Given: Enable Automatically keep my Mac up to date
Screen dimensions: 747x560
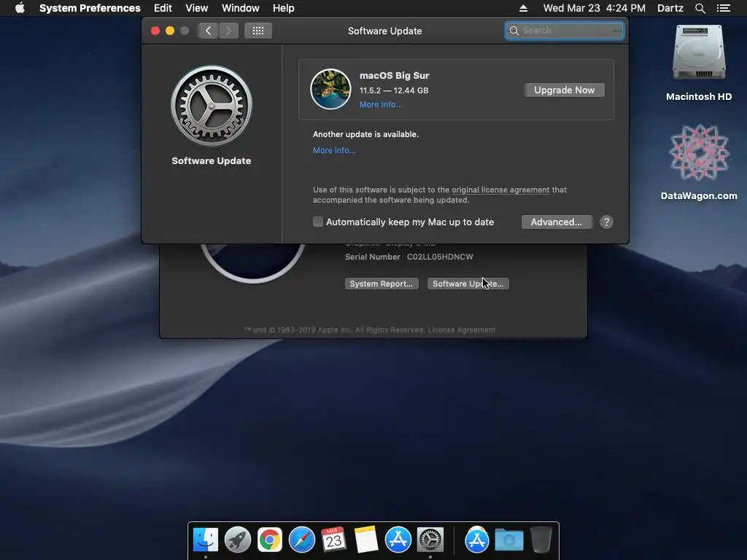Looking at the screenshot, I should pos(318,222).
